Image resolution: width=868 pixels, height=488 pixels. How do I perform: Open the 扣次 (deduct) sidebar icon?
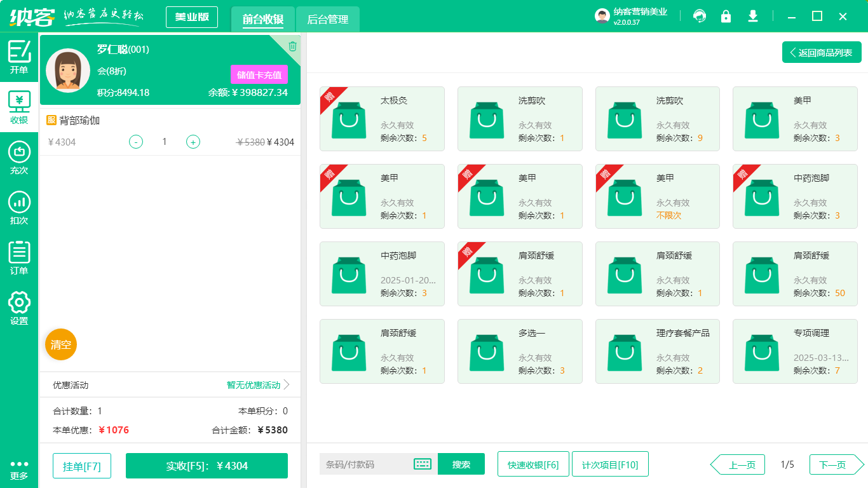point(18,207)
